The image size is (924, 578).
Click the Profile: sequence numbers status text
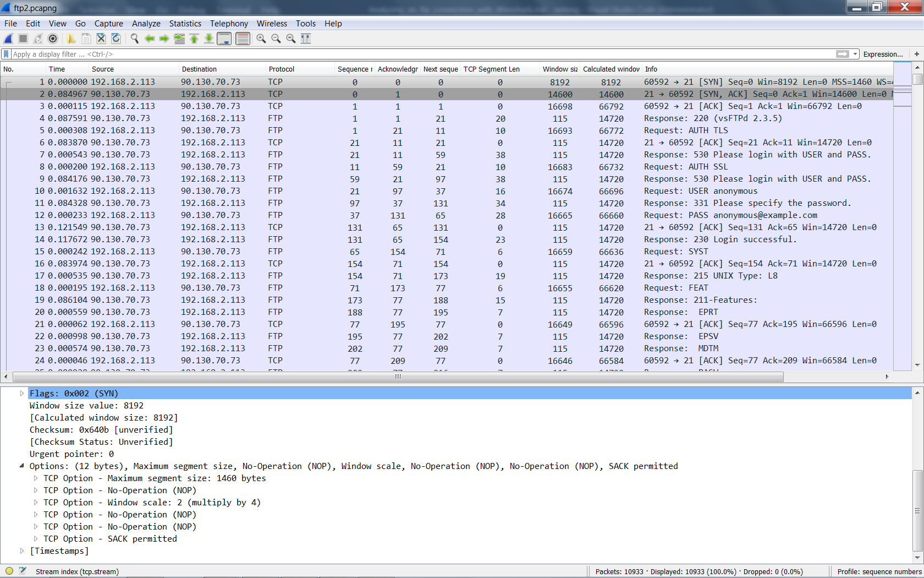879,571
